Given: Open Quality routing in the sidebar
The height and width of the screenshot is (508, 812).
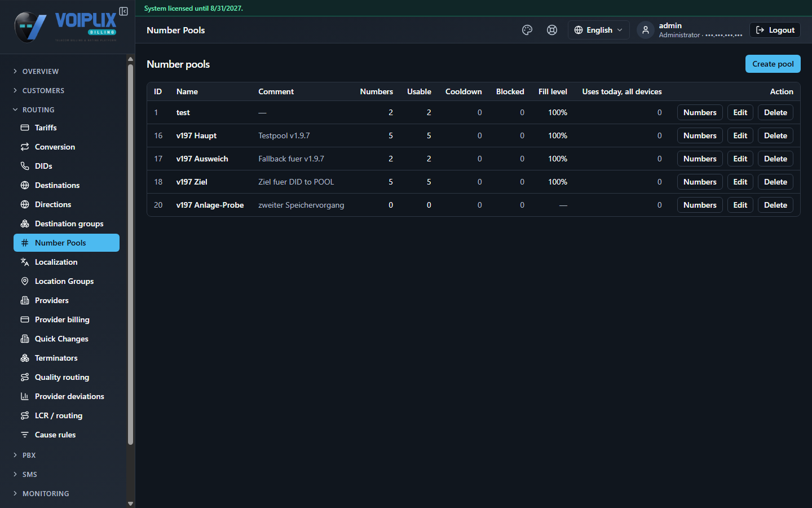Looking at the screenshot, I should coord(67,377).
